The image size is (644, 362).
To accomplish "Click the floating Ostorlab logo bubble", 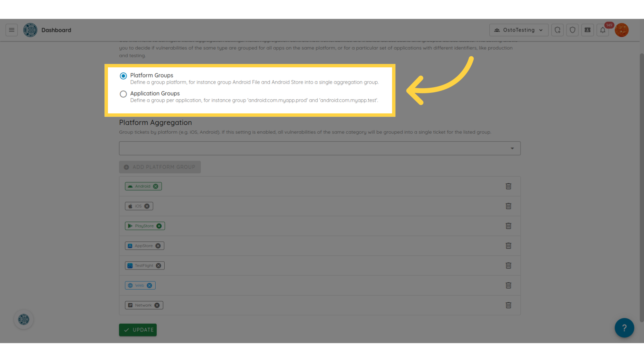I will 23,319.
